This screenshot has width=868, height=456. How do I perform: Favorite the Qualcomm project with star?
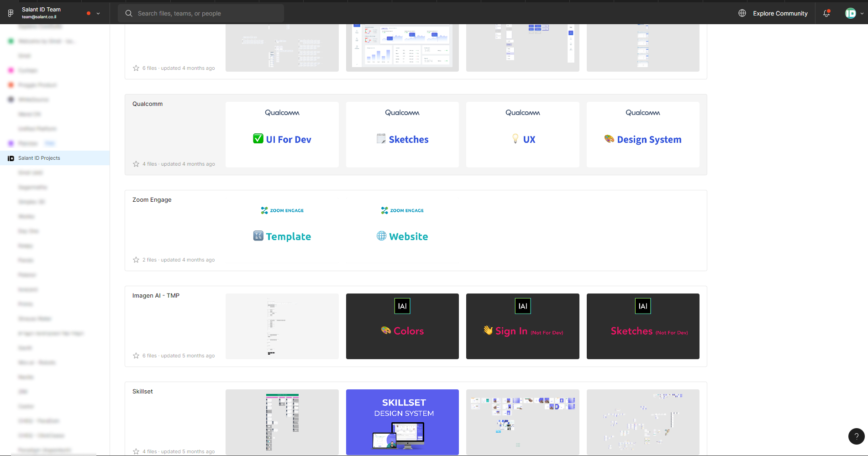pyautogui.click(x=136, y=164)
